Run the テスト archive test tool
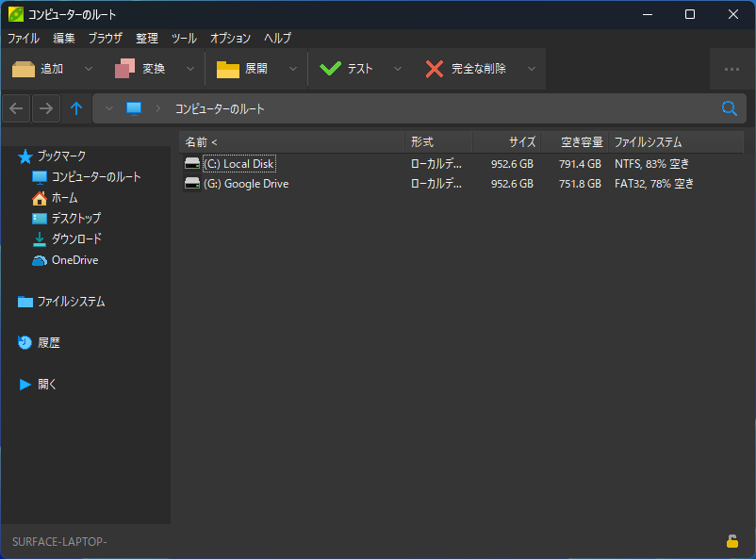This screenshot has height=559, width=756. click(x=346, y=69)
